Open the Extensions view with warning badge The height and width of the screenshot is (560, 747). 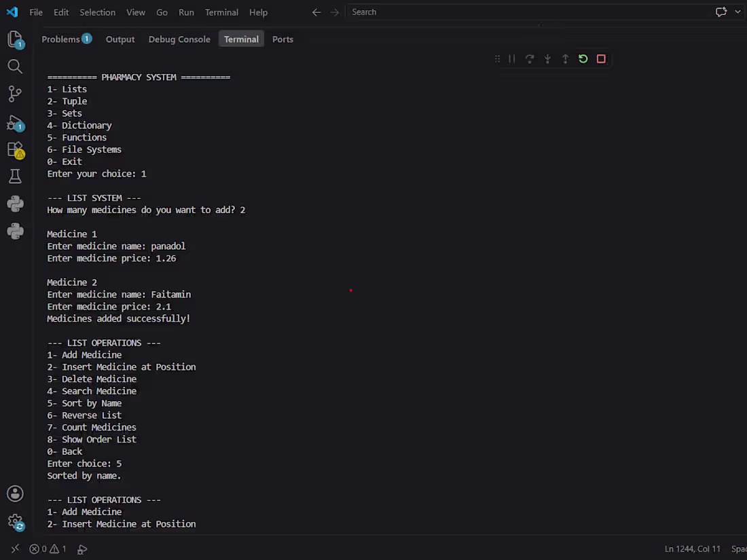pos(15,149)
